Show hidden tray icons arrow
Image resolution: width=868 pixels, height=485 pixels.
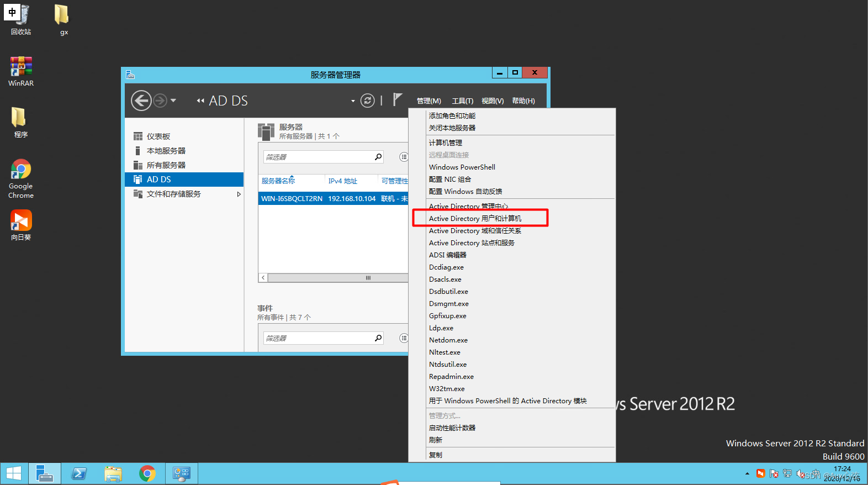coord(747,473)
